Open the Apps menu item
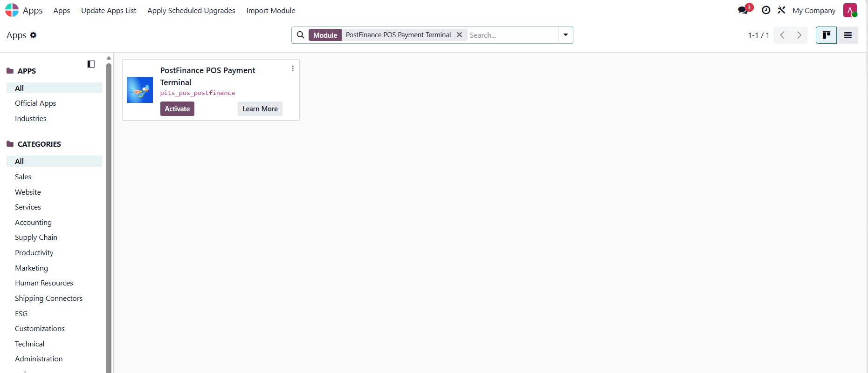Image resolution: width=868 pixels, height=373 pixels. [62, 10]
